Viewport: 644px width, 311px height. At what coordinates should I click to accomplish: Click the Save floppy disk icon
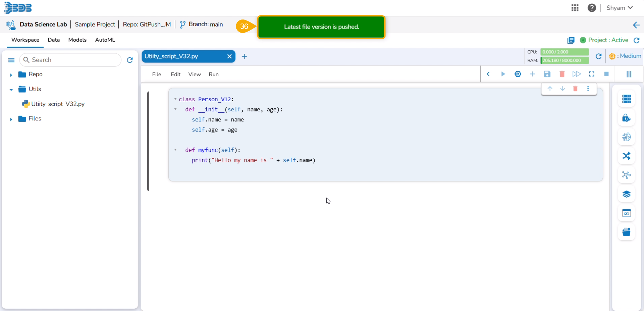[x=547, y=74]
